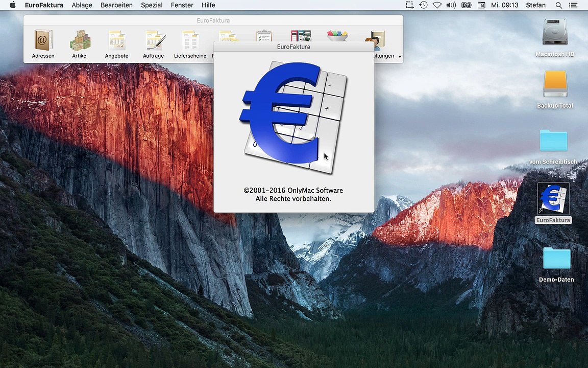Open the volume control in menu bar
588x368 pixels.
tap(451, 5)
